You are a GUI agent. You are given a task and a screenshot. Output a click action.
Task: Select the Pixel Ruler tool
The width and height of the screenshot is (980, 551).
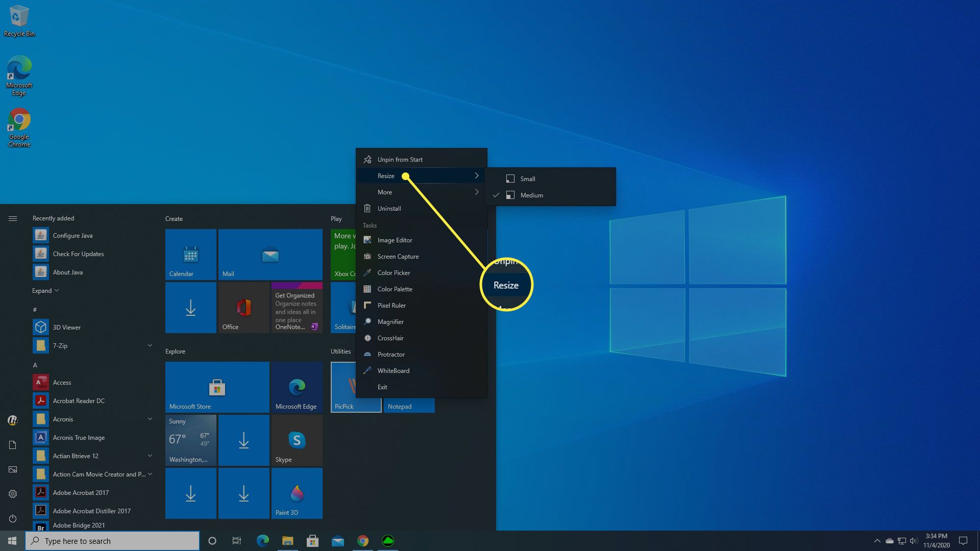click(391, 305)
